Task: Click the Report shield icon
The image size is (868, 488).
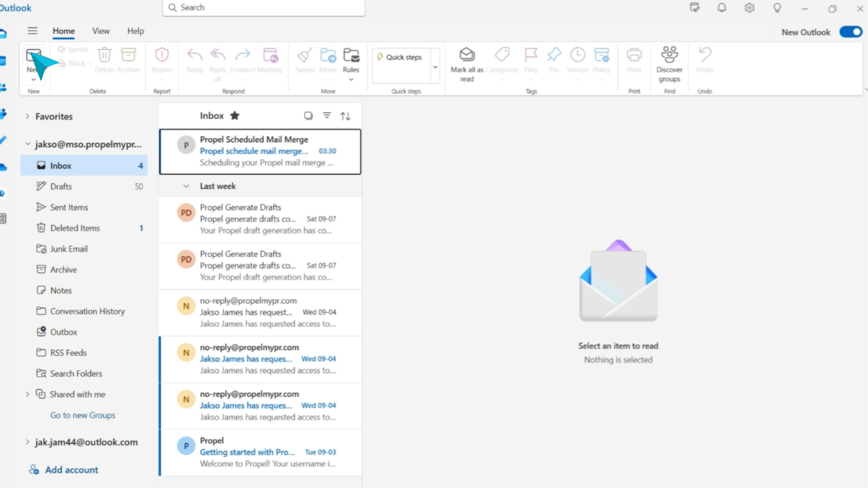Action: point(162,55)
